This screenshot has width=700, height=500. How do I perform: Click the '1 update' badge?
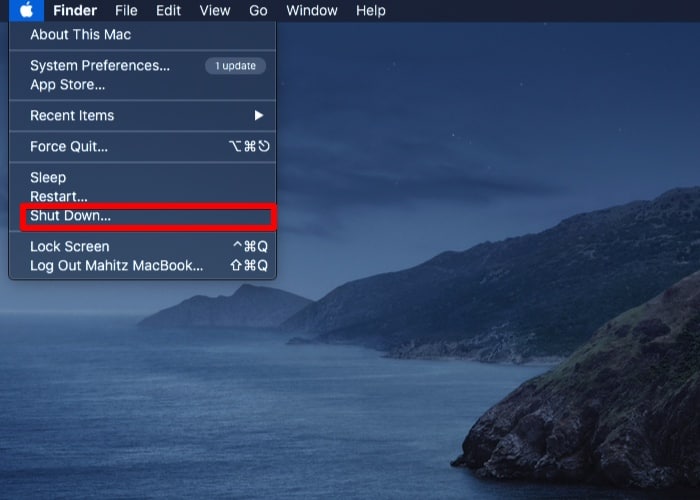[x=235, y=66]
